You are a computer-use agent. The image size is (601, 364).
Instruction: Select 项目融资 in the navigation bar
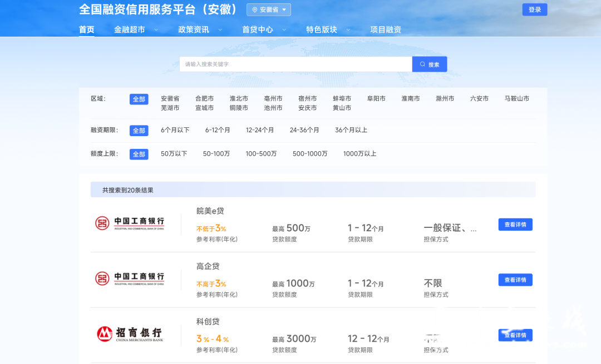(386, 29)
